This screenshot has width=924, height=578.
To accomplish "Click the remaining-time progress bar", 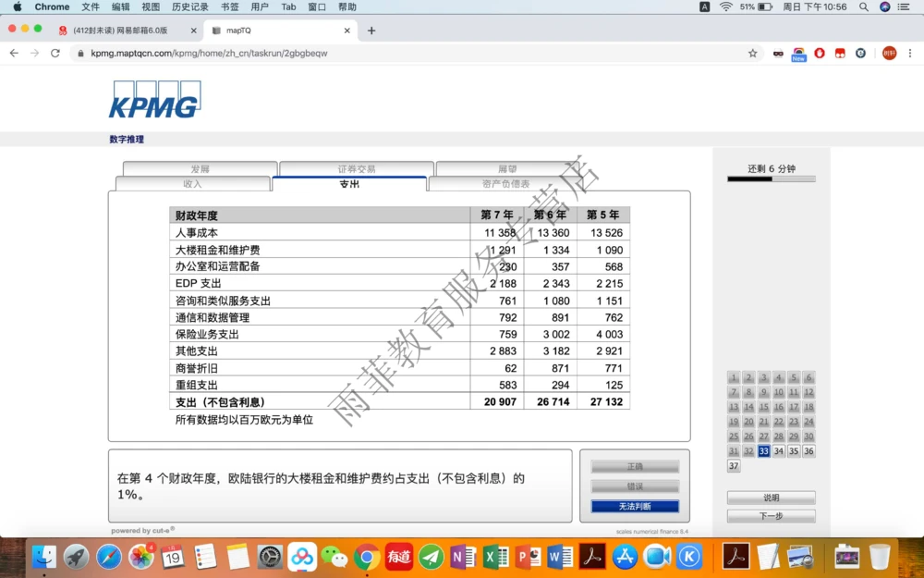I will (x=770, y=179).
